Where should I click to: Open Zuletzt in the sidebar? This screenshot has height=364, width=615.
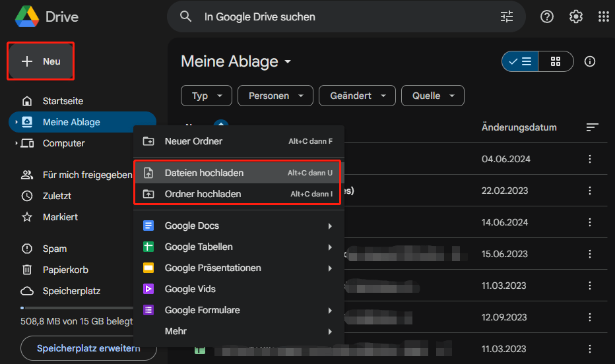[x=71, y=196]
